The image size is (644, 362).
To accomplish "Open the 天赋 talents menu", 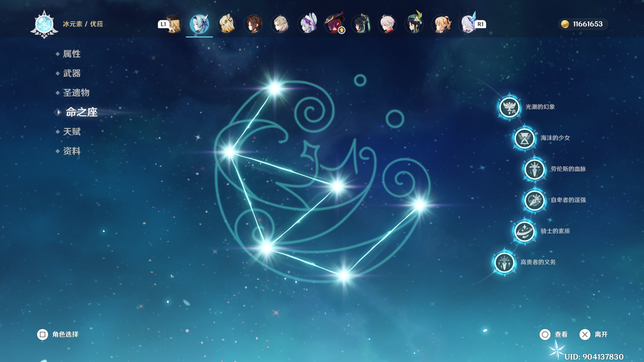I will [x=72, y=132].
